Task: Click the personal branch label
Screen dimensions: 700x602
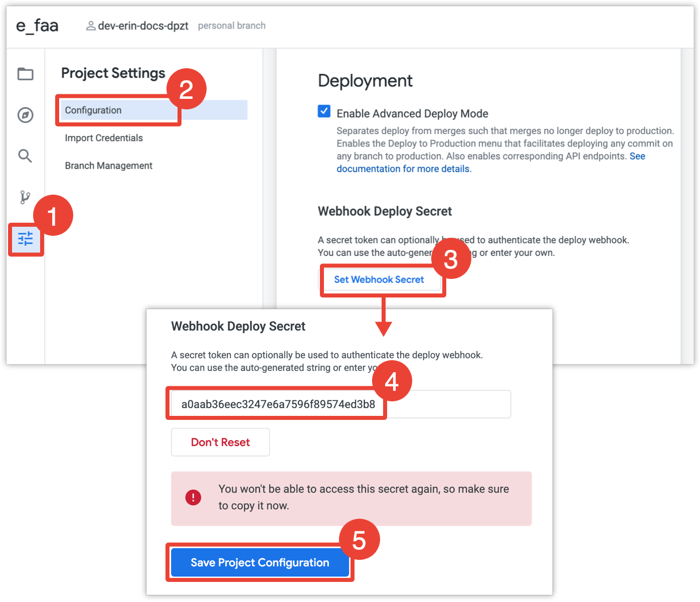Action: pyautogui.click(x=232, y=26)
